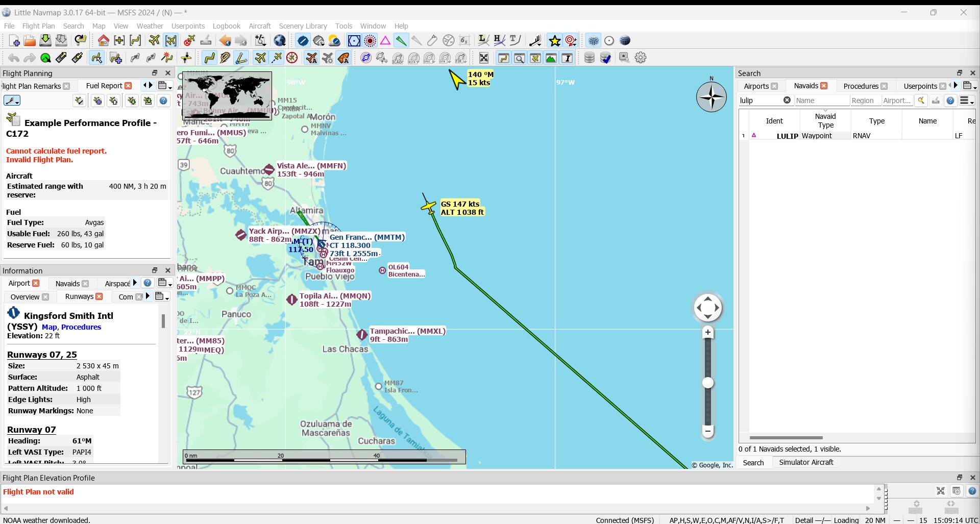Open userpoints star dropdown
This screenshot has width=980, height=524.
pyautogui.click(x=555, y=41)
